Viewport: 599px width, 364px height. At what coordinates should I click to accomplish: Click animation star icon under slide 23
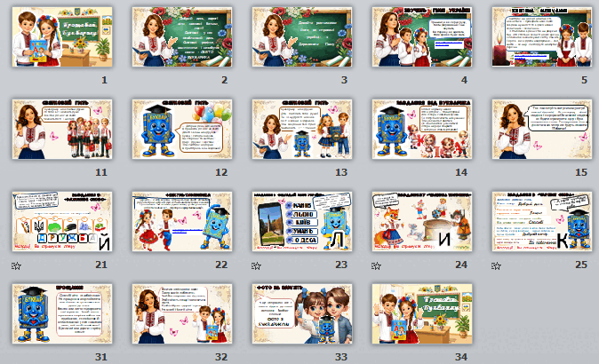point(256,265)
